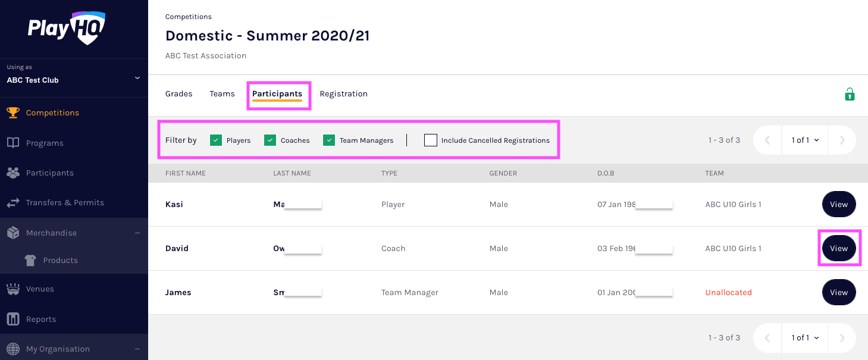Click the Products t-shirt icon
This screenshot has height=360, width=868.
coord(30,260)
